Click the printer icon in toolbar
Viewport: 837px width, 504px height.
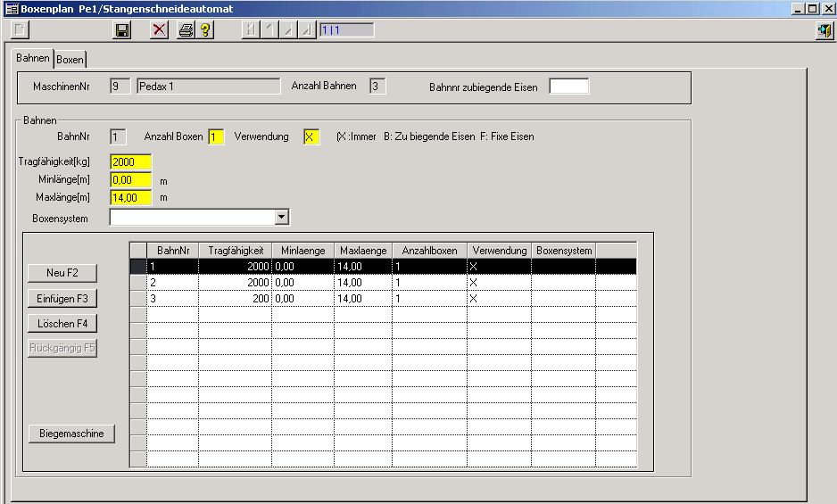tap(186, 30)
